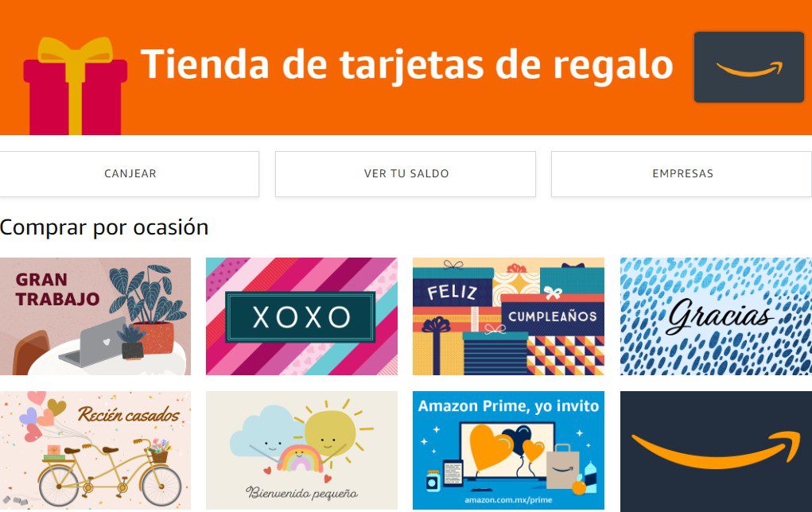Viewport: 812px width, 512px height.
Task: Click the red gift box icon in banner
Action: [76, 86]
